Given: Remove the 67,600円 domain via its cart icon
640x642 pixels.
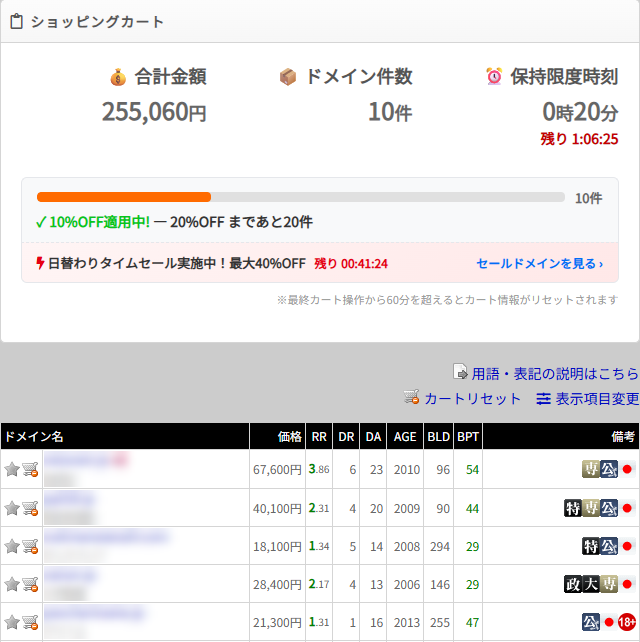Looking at the screenshot, I should (30, 469).
